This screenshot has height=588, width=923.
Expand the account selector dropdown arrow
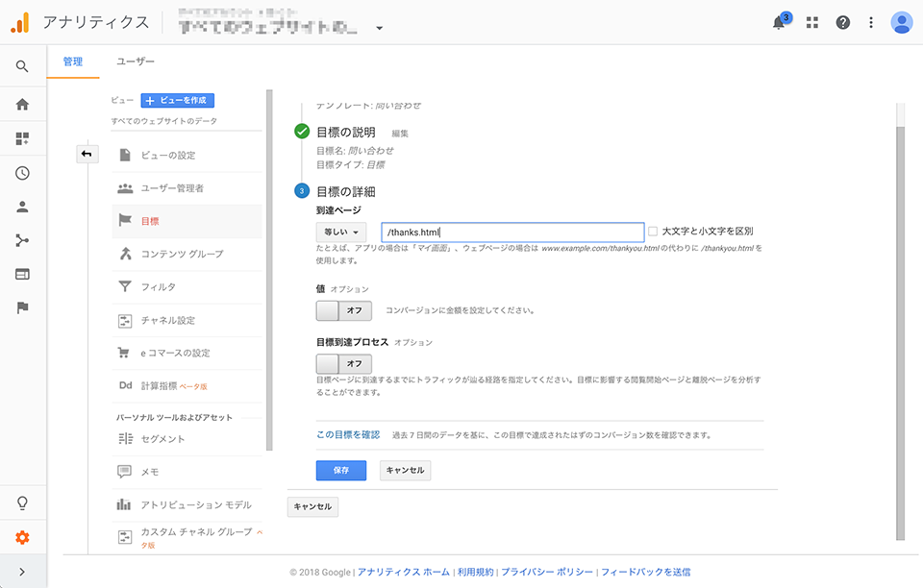click(x=379, y=28)
